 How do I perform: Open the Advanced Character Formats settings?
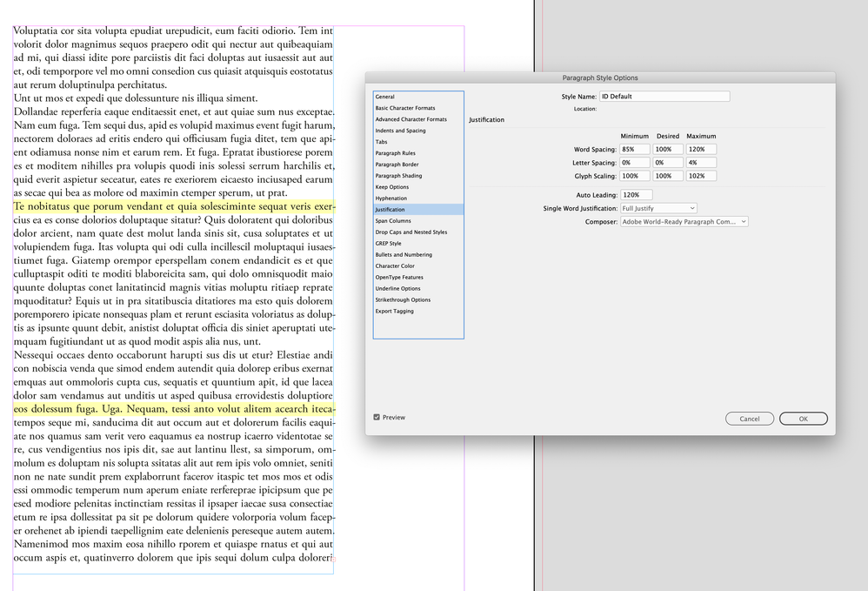click(x=415, y=119)
